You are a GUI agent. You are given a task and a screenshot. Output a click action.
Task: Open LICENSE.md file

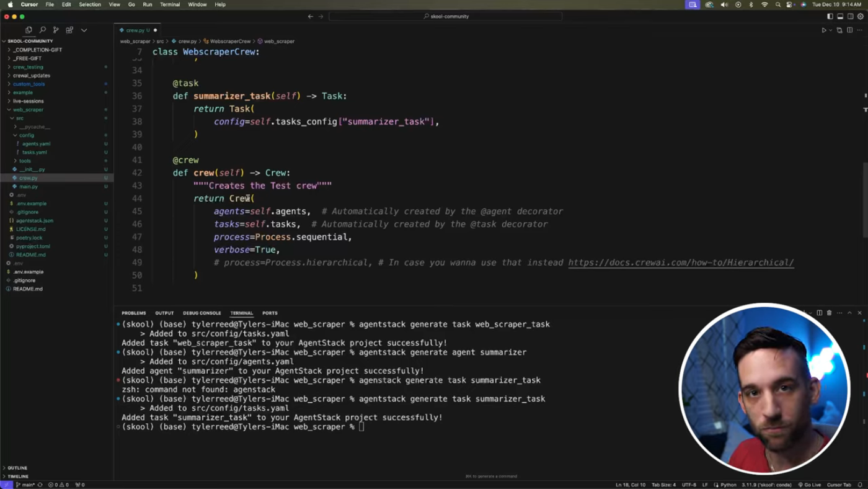pos(30,229)
